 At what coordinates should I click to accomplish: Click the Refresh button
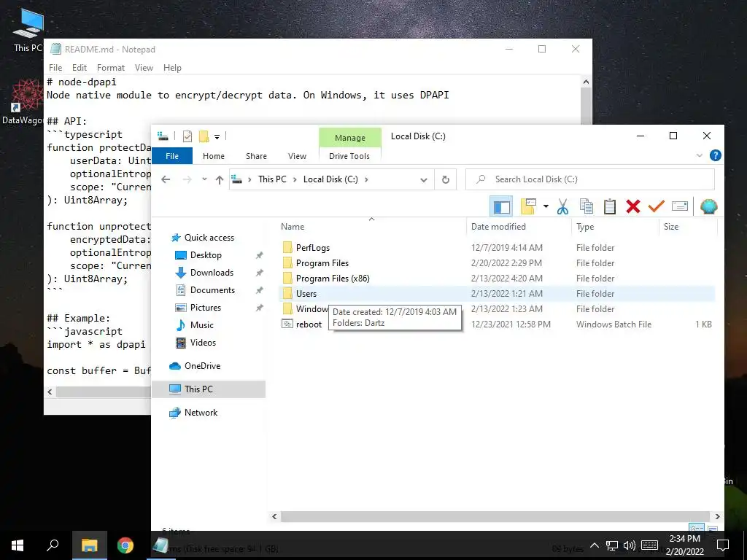pos(446,179)
